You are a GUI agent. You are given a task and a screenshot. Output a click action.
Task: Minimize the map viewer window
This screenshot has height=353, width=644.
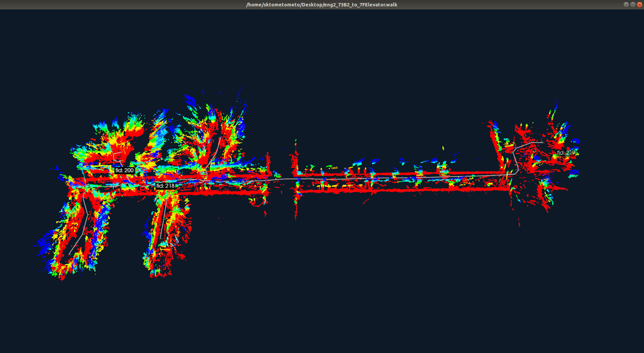[x=626, y=5]
